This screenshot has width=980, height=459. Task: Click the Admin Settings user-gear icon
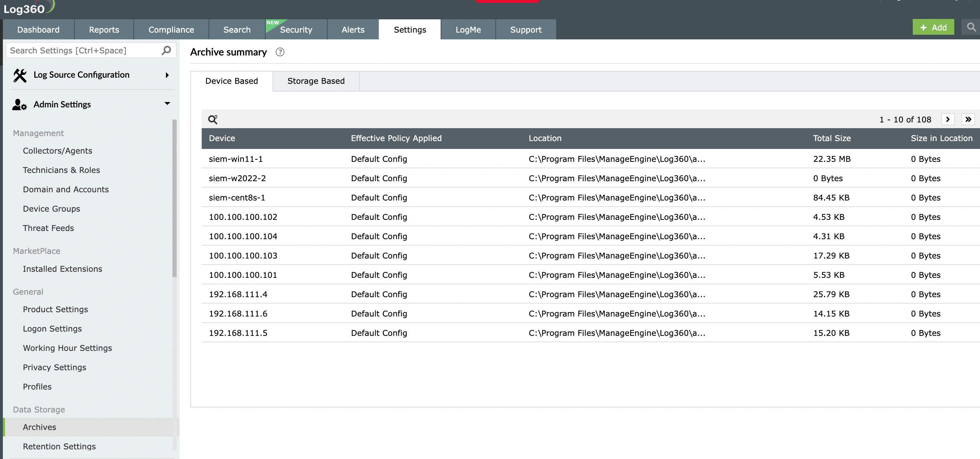click(19, 105)
